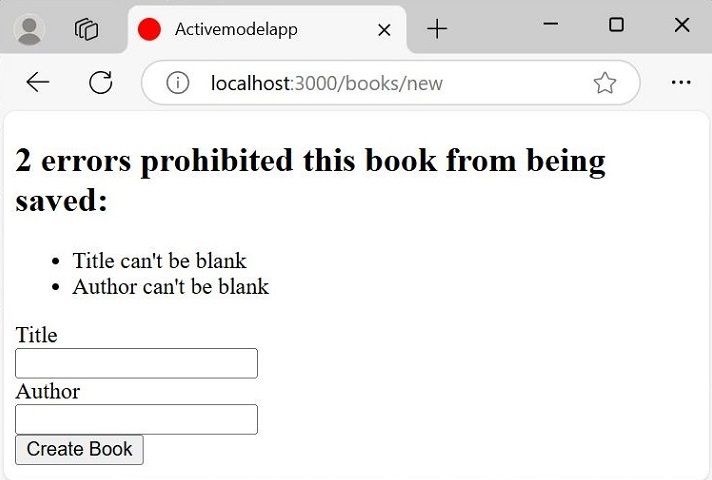The height and width of the screenshot is (480, 712).
Task: Open the tab actions menu icon
Action: pos(87,29)
